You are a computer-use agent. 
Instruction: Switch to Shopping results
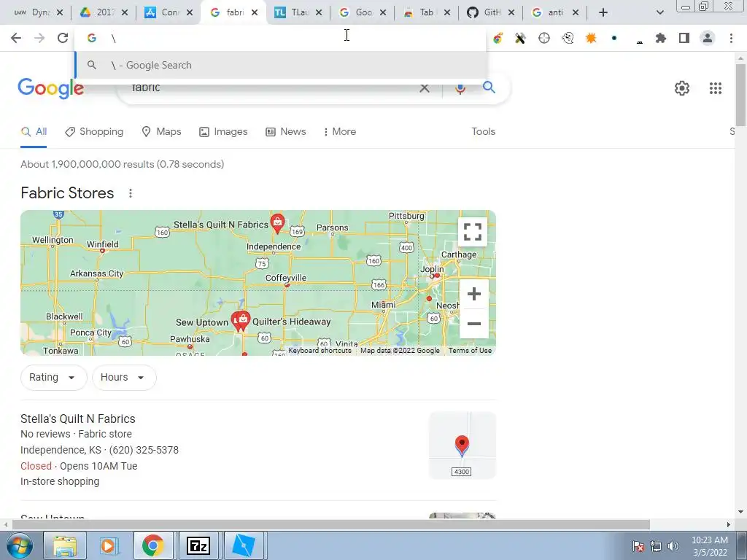pyautogui.click(x=94, y=131)
